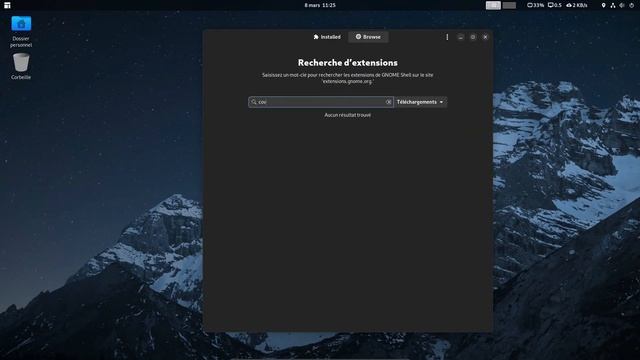The height and width of the screenshot is (360, 640).
Task: Clear the extension search field text
Action: (389, 102)
